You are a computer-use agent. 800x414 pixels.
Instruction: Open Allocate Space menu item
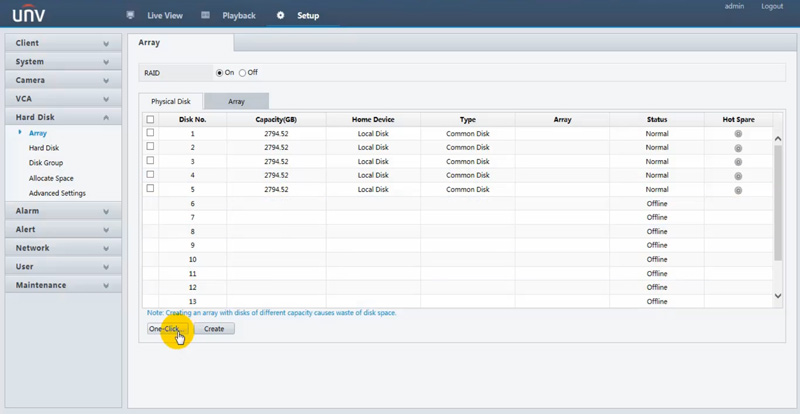pyautogui.click(x=51, y=178)
